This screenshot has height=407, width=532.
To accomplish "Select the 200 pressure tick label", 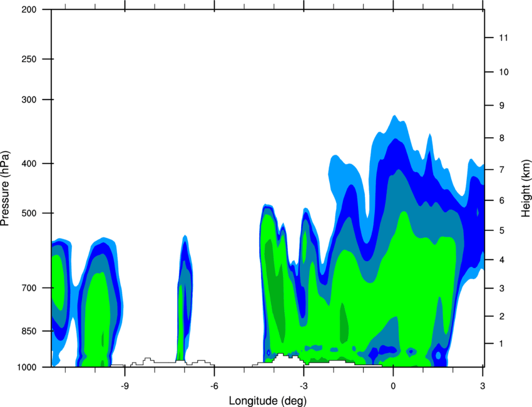I will (x=29, y=9).
